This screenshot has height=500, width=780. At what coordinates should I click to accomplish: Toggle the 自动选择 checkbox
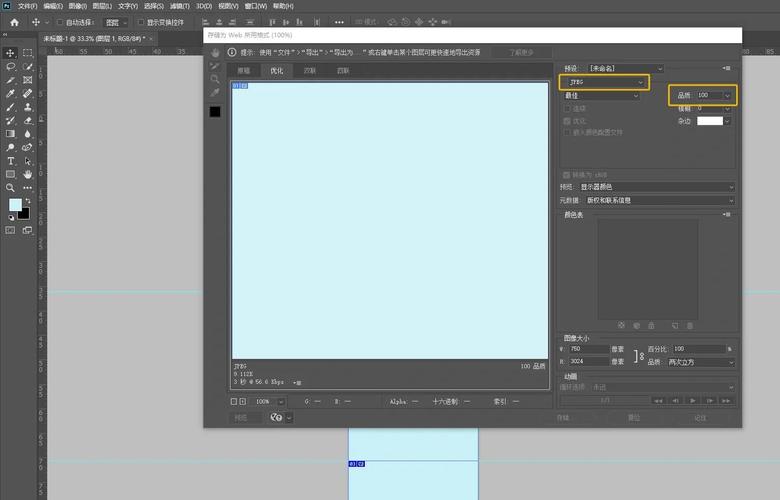[59, 22]
